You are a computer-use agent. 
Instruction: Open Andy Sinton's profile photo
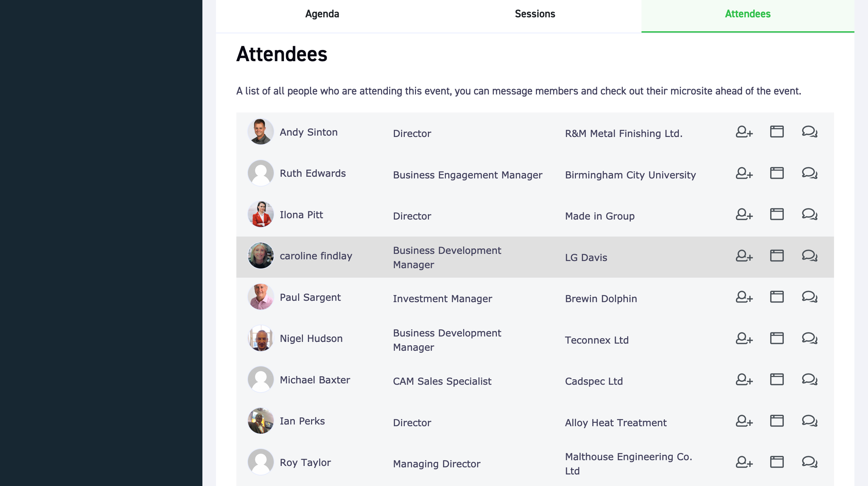point(260,132)
